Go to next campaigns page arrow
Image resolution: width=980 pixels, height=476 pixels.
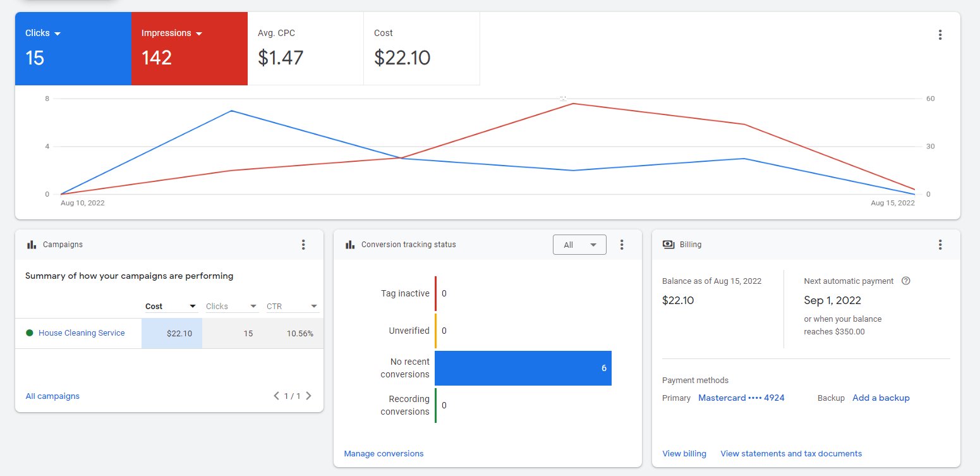coord(308,396)
